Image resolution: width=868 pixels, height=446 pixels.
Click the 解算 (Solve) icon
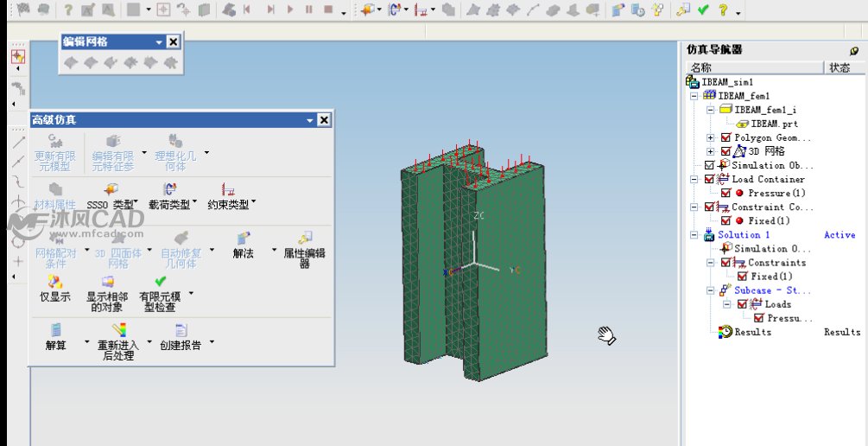55,329
